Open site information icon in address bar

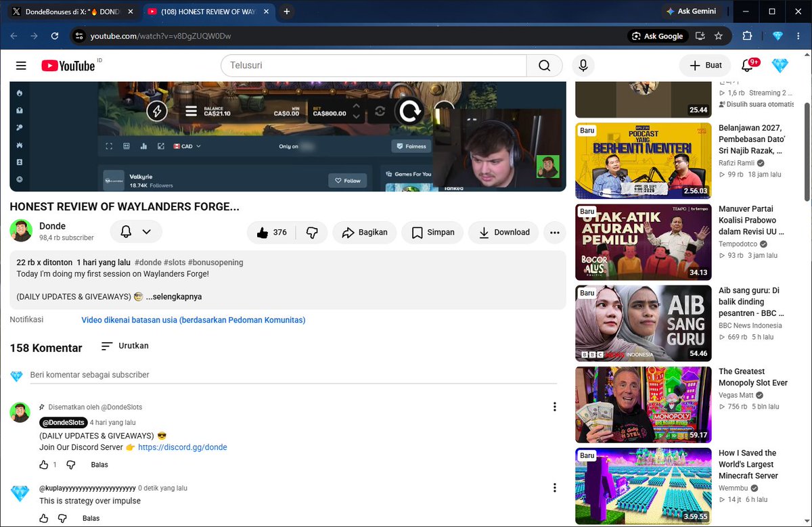coord(79,36)
